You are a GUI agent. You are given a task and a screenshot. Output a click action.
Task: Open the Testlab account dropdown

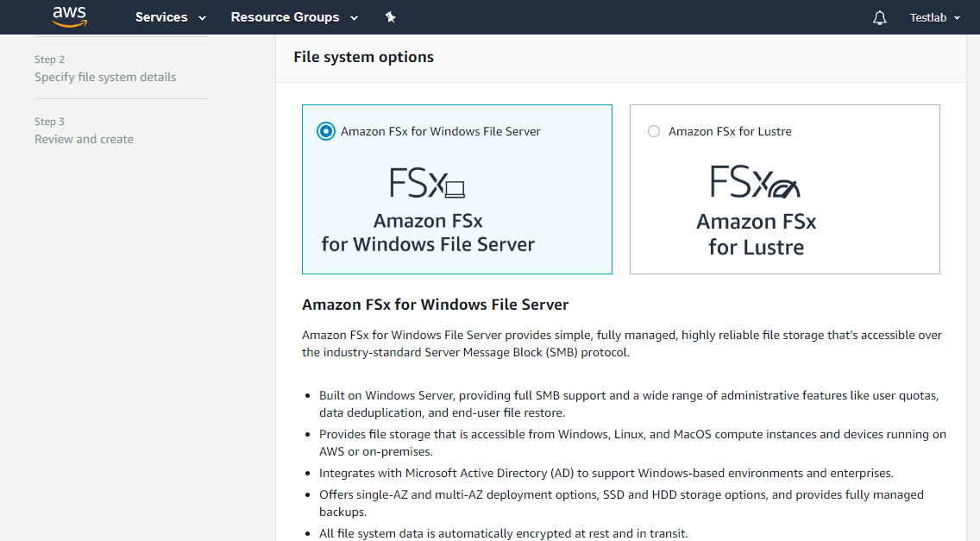tap(935, 18)
